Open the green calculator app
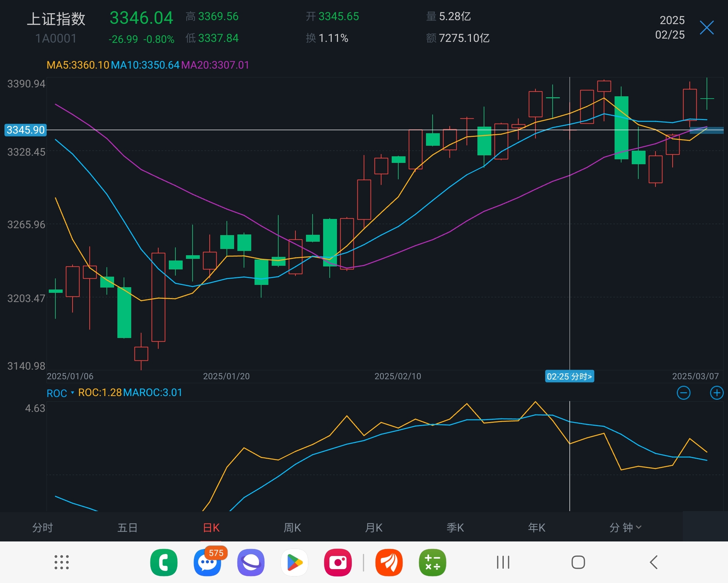Viewport: 728px width, 583px height. [432, 563]
